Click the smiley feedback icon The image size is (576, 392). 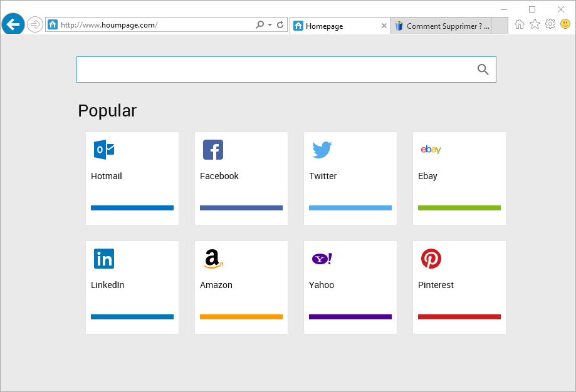click(565, 24)
